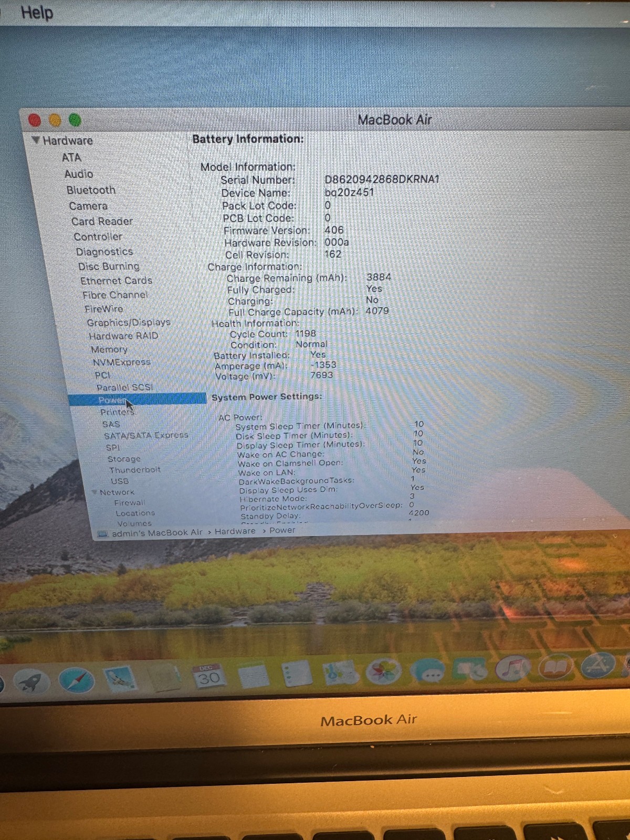Select NVMExpress in the sidebar
This screenshot has width=630, height=840.
coord(121,362)
